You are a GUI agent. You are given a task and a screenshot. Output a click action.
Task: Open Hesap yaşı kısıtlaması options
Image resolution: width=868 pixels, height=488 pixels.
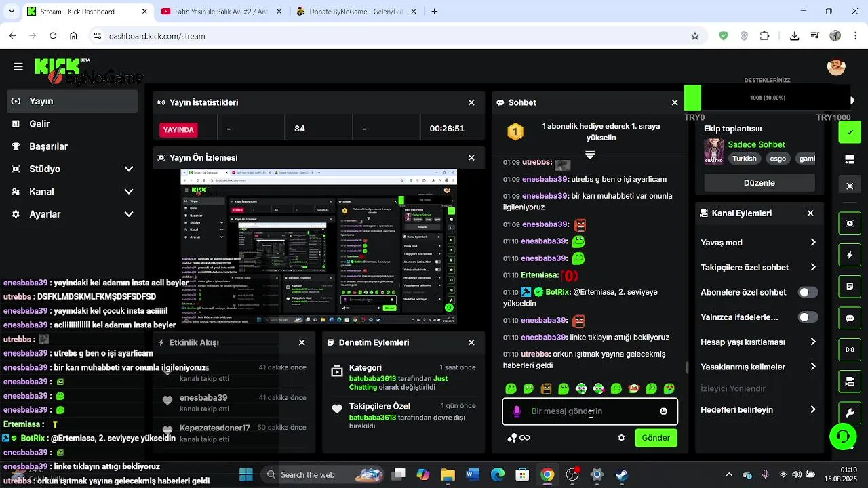pyautogui.click(x=812, y=342)
